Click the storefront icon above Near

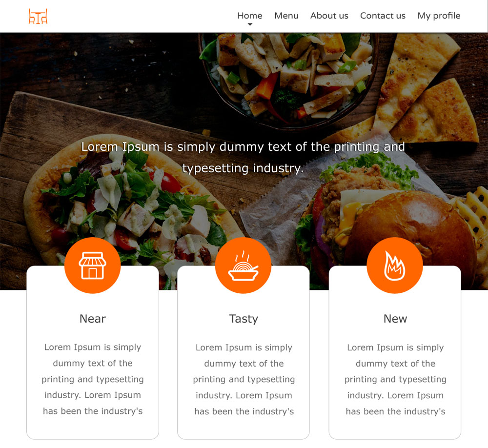click(92, 265)
